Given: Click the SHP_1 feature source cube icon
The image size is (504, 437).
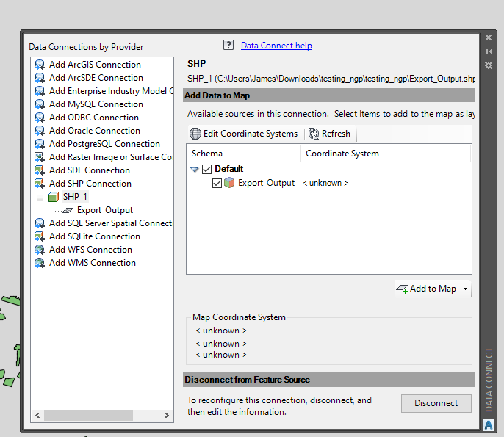Looking at the screenshot, I should coord(54,197).
